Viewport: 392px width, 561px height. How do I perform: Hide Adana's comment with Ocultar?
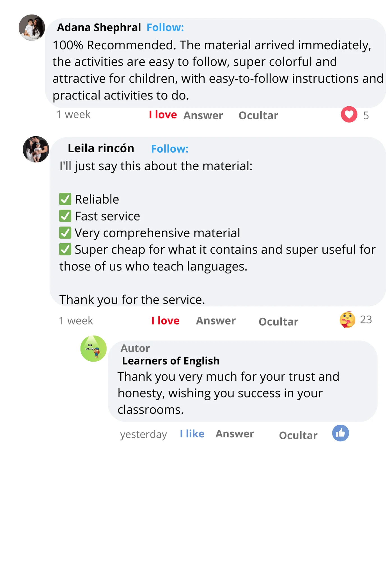(x=258, y=115)
